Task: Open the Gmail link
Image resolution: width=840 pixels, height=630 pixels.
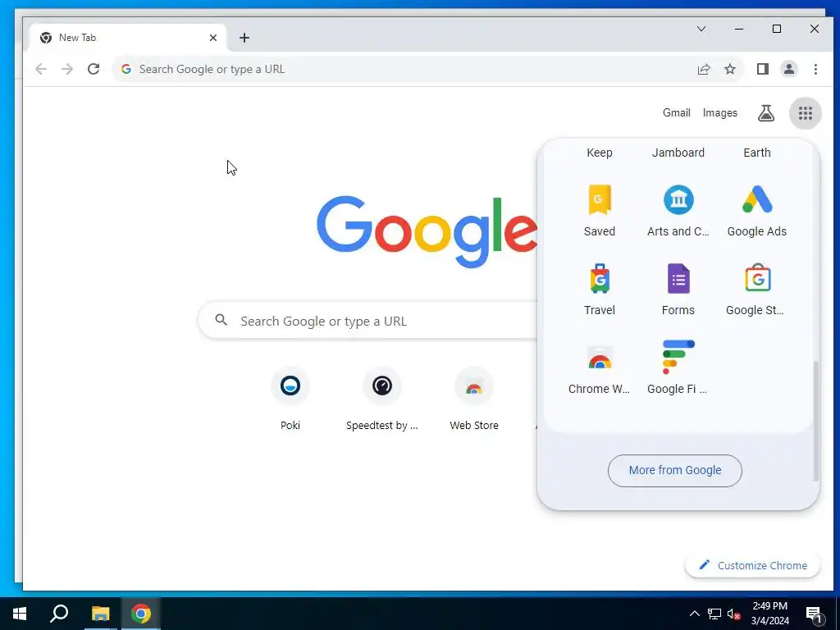Action: [x=676, y=113]
